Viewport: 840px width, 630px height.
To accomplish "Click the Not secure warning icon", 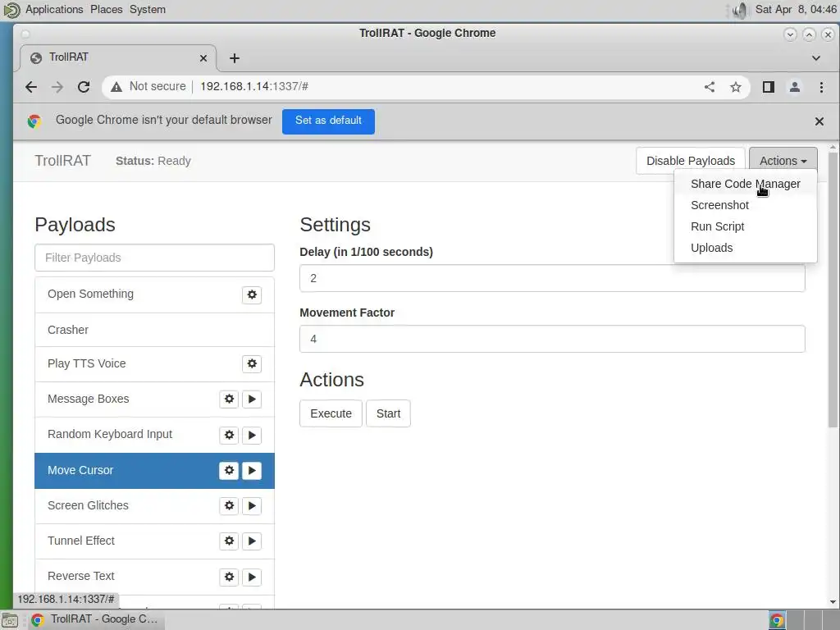I will pyautogui.click(x=116, y=87).
